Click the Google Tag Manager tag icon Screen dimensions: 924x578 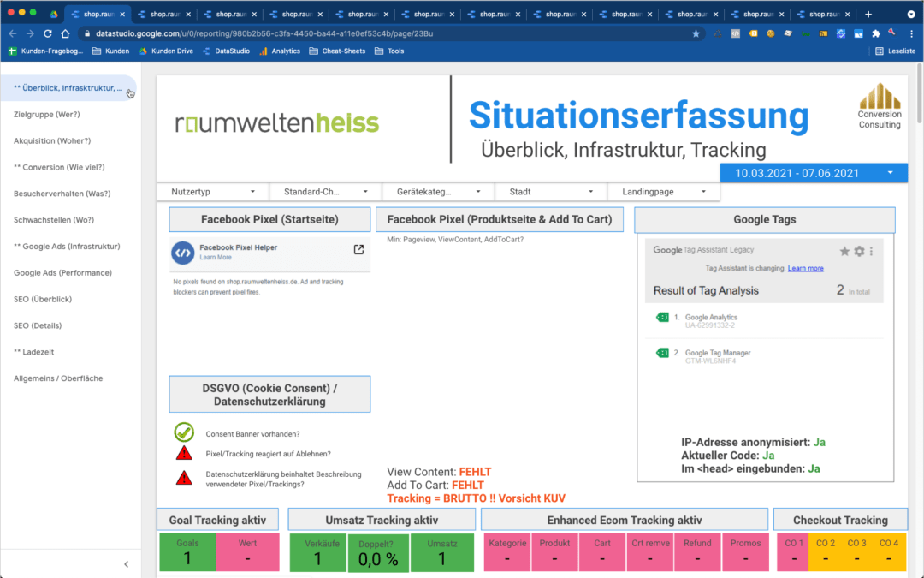[x=662, y=353]
